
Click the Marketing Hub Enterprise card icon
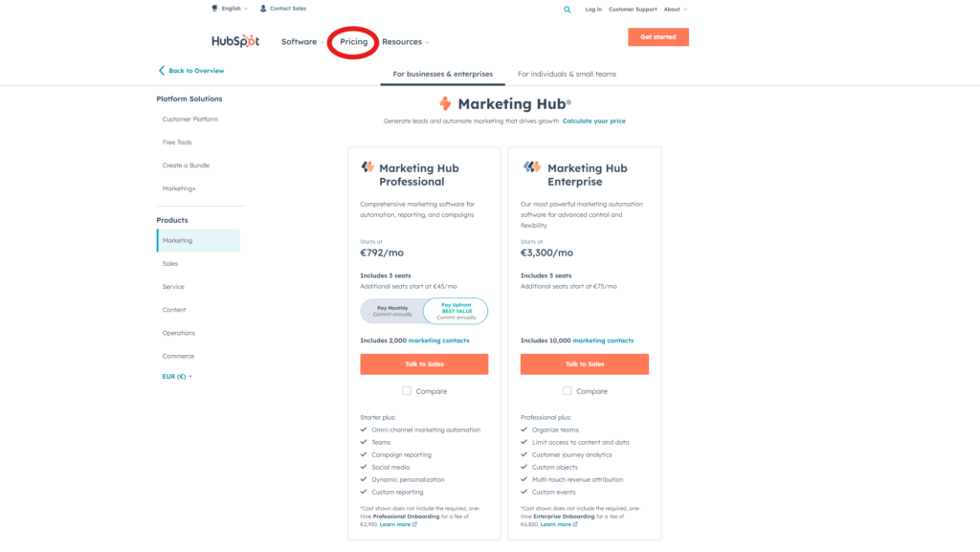tap(532, 166)
